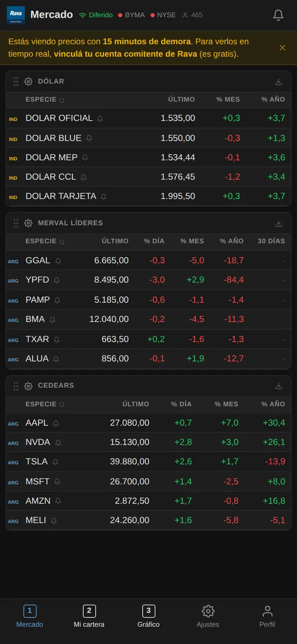Open the MELI species row
297x644 pixels.
coord(148,521)
